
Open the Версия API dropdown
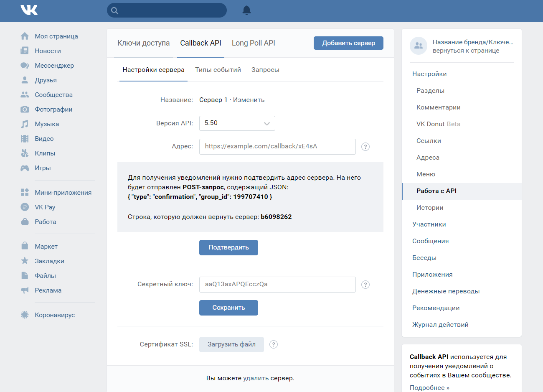coord(237,123)
